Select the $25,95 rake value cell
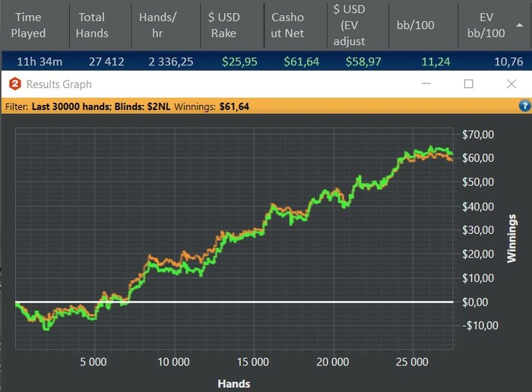Screen dimensions: 532x392 (x=239, y=62)
